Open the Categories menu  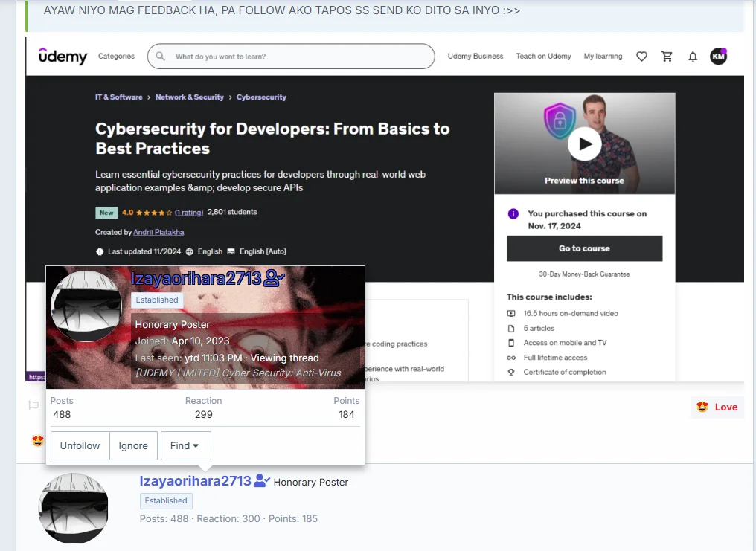click(116, 57)
